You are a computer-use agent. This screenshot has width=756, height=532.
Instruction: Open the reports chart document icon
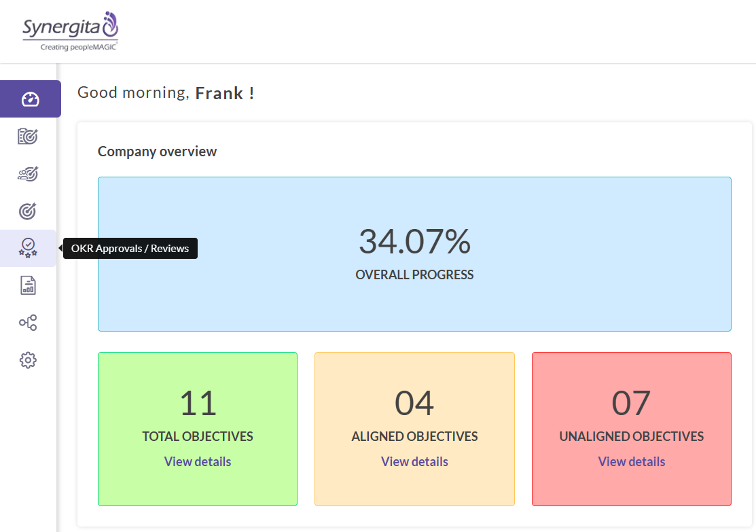click(x=28, y=285)
